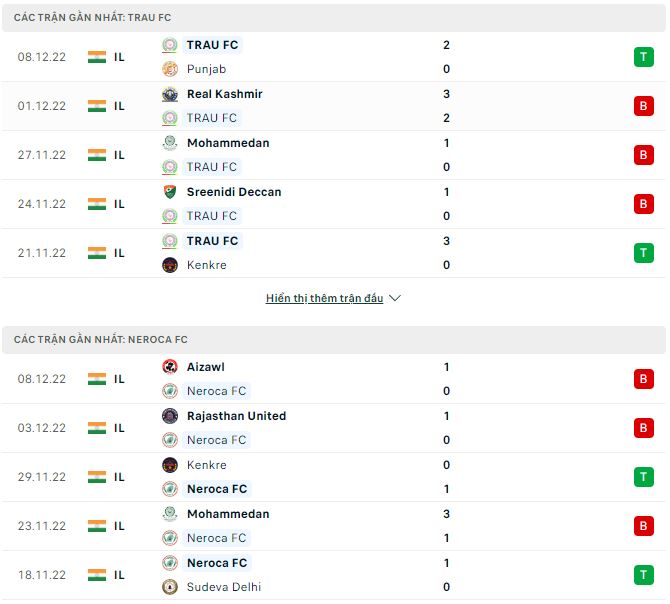Click the Sreenidi Deccan shield logo

[x=170, y=192]
